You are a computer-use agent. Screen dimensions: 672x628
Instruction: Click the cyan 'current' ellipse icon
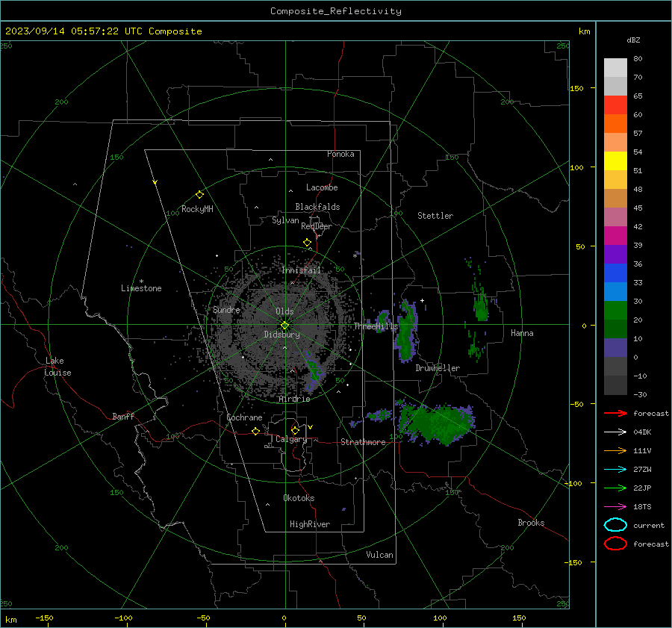(x=615, y=525)
